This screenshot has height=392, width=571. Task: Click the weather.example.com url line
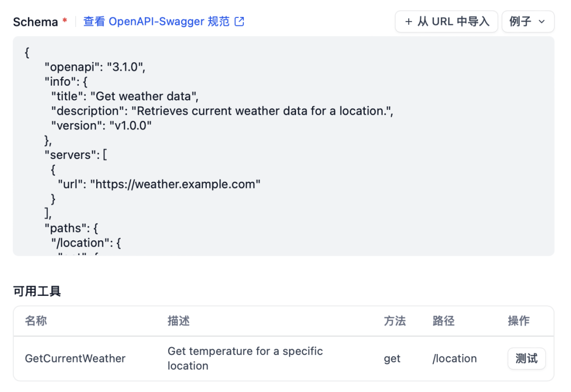coord(159,184)
